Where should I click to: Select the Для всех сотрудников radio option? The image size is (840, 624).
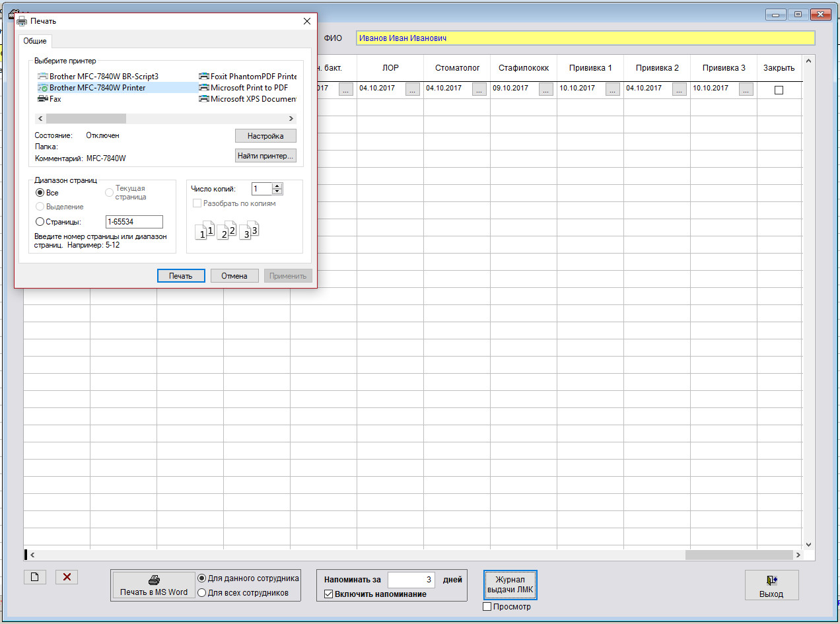point(203,593)
